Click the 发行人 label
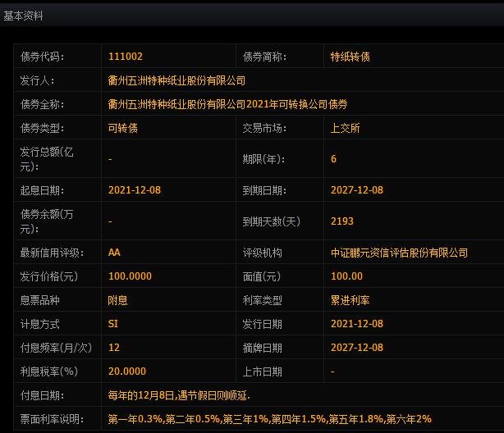 tap(37, 80)
